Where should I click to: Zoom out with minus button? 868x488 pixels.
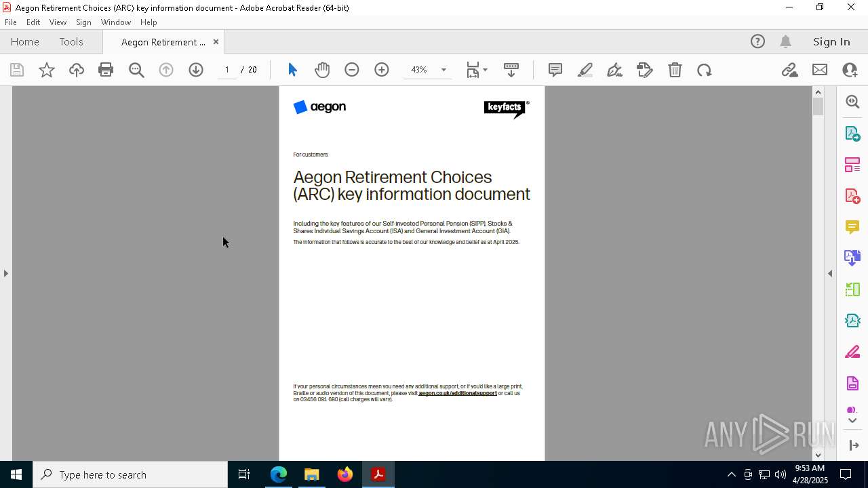[352, 70]
